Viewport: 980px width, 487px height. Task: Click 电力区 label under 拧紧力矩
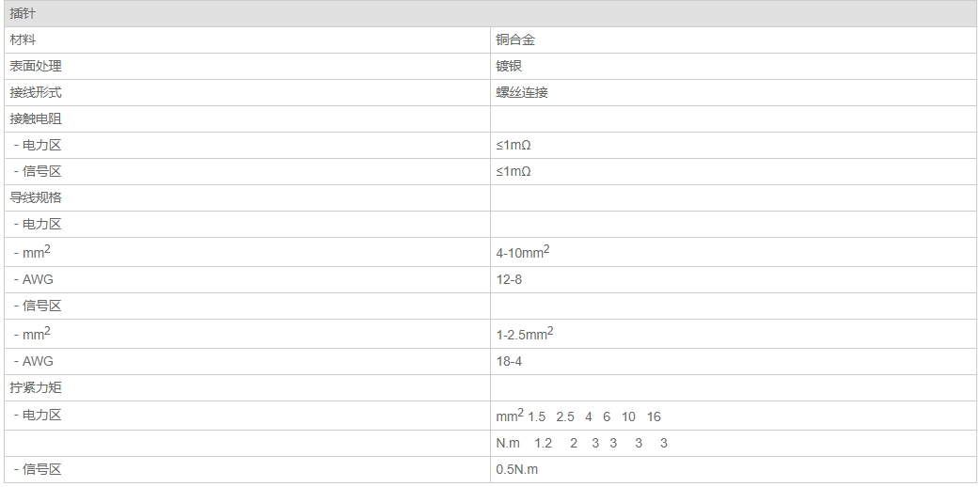tap(41, 416)
